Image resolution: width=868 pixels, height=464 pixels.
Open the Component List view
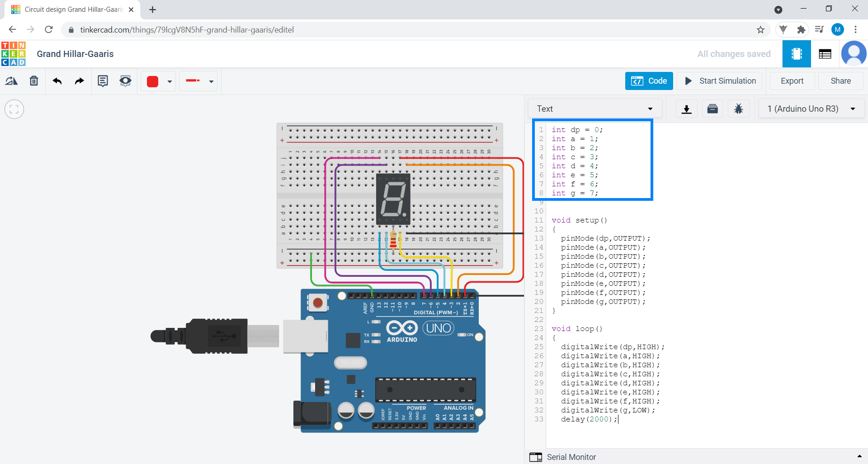click(x=825, y=54)
